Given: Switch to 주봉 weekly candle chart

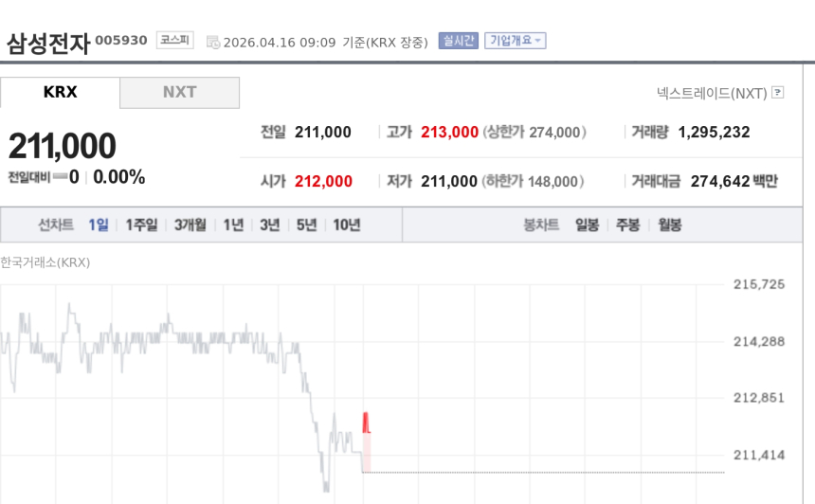Looking at the screenshot, I should pos(627,225).
